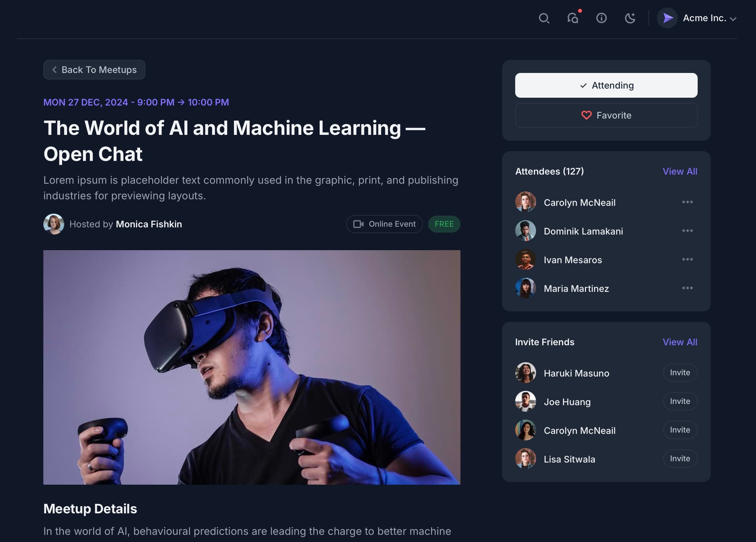This screenshot has width=756, height=542.
Task: Click the Acme Inc. logo avatar
Action: pyautogui.click(x=667, y=18)
